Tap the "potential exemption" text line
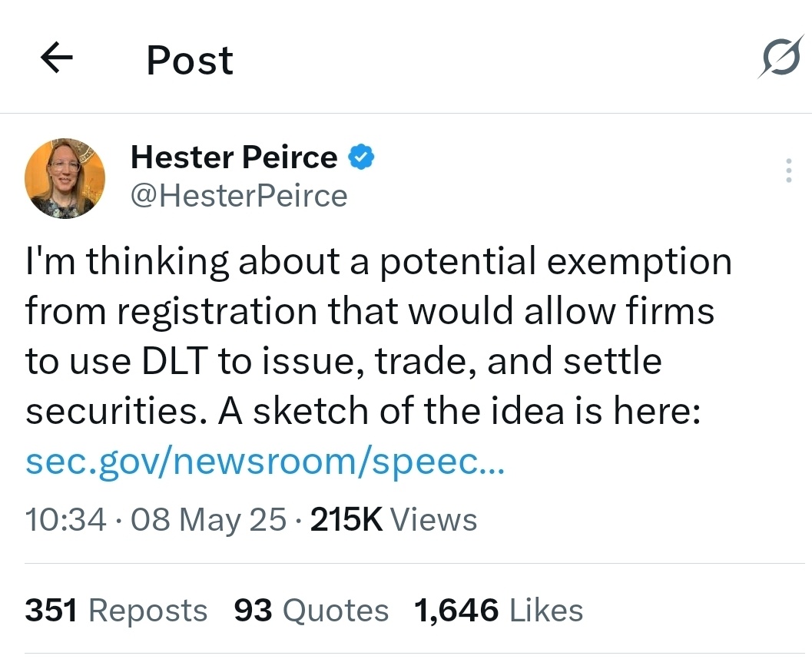 [x=556, y=261]
